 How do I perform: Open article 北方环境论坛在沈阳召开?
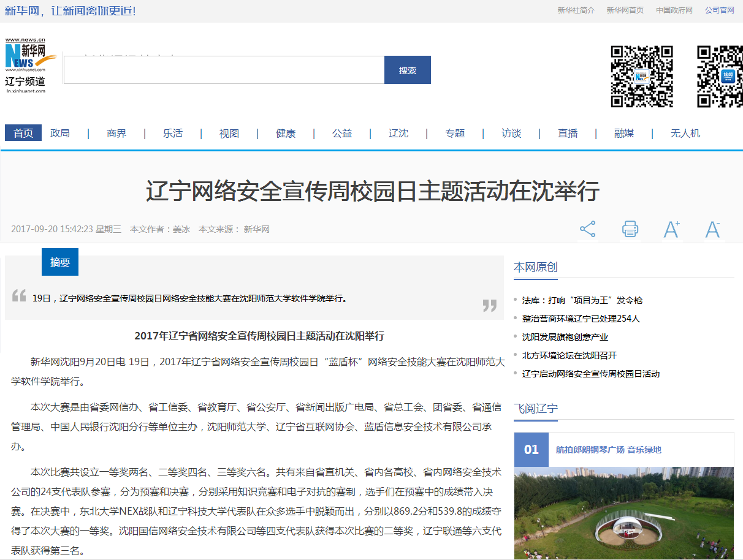coord(569,355)
